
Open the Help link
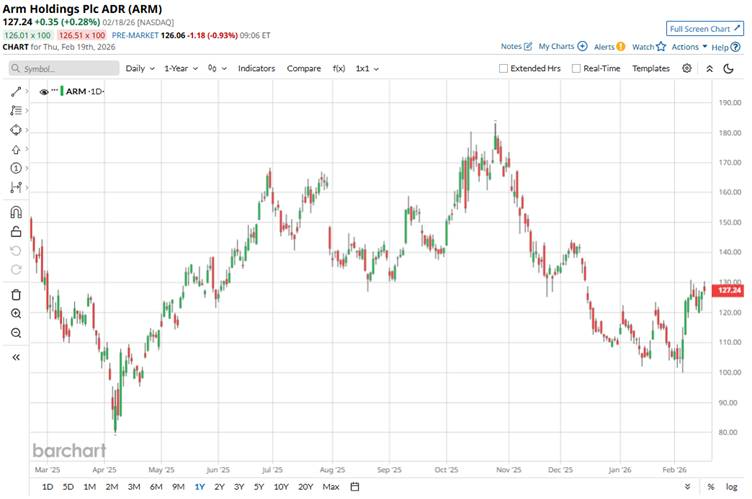point(726,47)
